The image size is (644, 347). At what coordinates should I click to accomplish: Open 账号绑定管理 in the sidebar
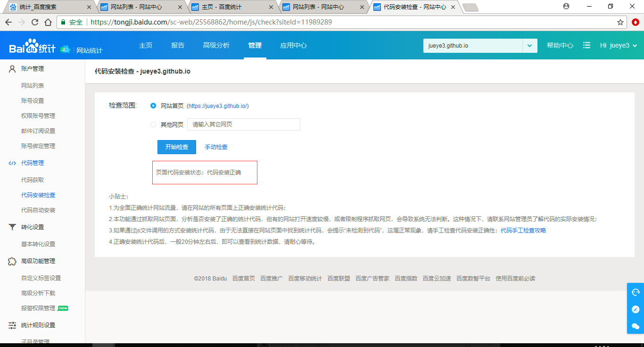pos(38,146)
